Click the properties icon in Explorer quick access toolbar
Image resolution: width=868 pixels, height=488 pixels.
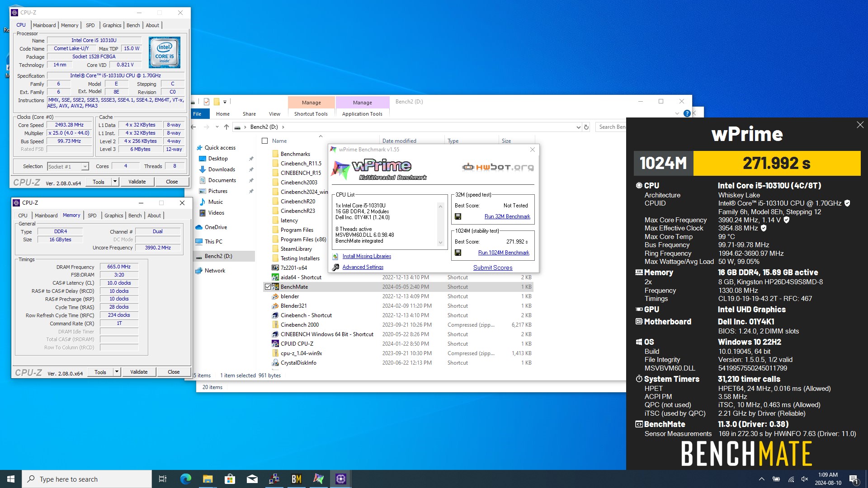pos(207,102)
